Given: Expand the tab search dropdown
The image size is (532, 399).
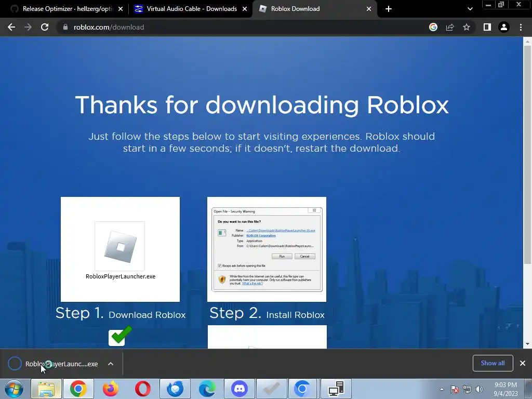Looking at the screenshot, I should coord(470,9).
